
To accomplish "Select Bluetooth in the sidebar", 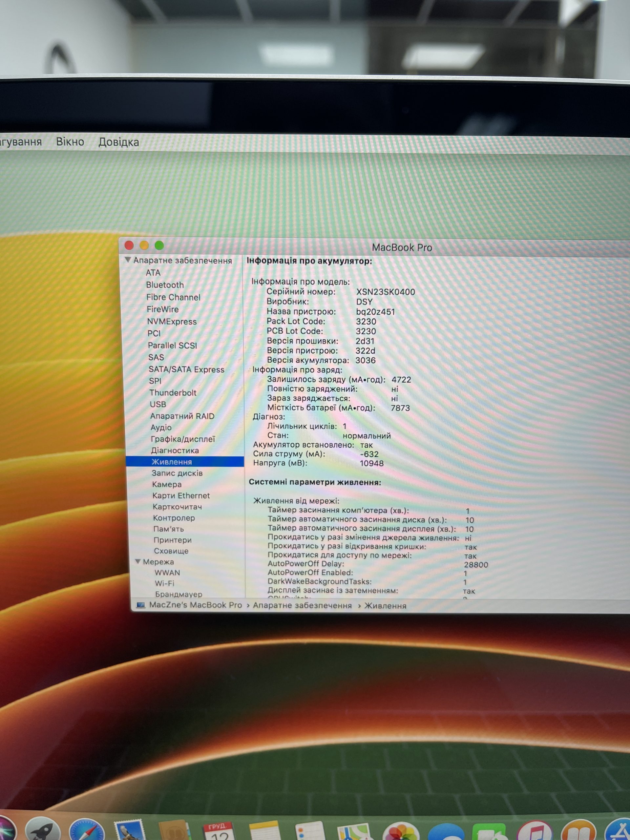I will pyautogui.click(x=165, y=285).
